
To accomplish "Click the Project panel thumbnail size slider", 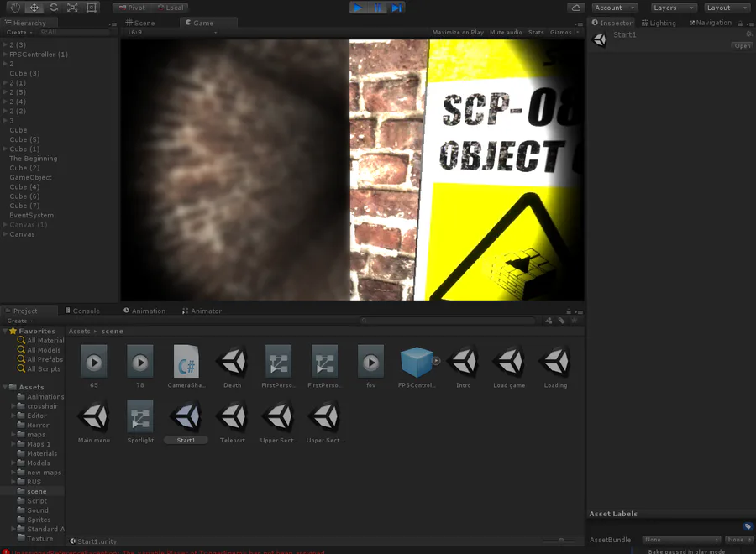I will click(x=561, y=541).
